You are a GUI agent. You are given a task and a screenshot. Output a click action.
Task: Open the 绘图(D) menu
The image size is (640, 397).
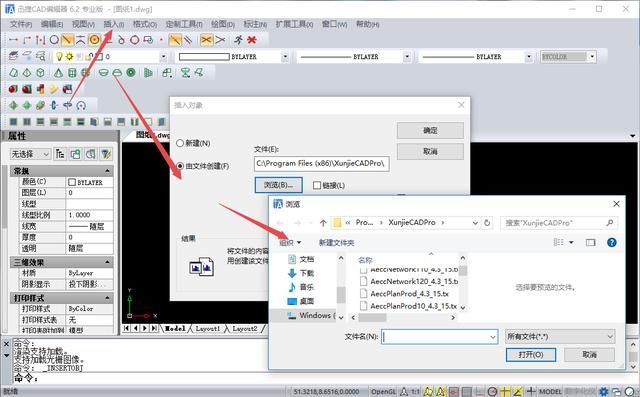223,24
